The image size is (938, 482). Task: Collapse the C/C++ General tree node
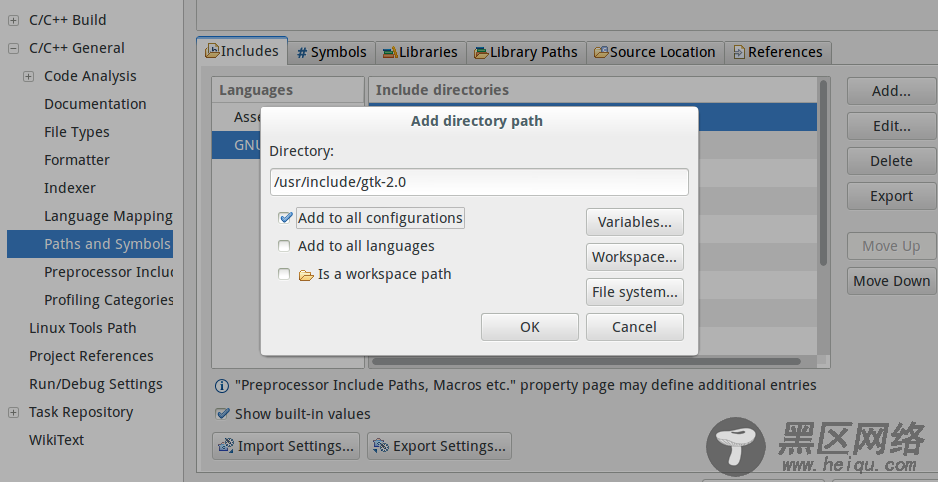(13, 48)
